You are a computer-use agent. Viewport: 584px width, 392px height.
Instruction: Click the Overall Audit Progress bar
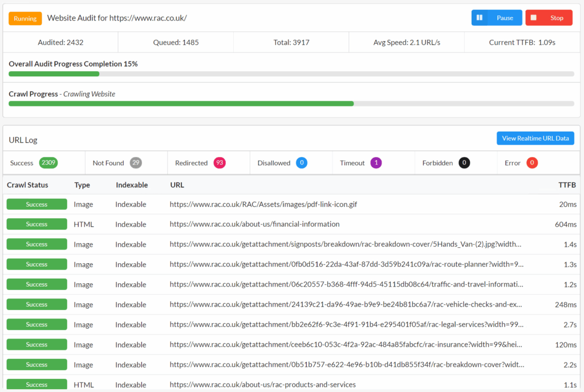coord(291,74)
